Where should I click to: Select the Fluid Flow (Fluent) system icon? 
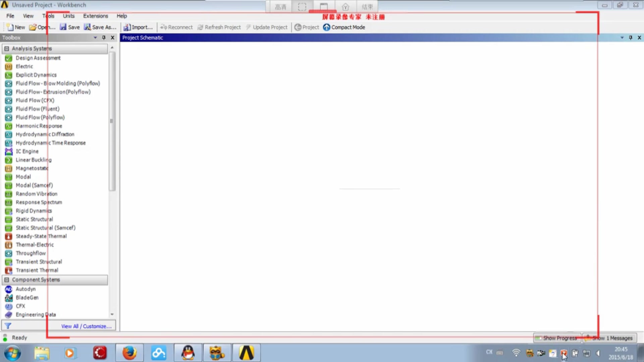pos(8,109)
